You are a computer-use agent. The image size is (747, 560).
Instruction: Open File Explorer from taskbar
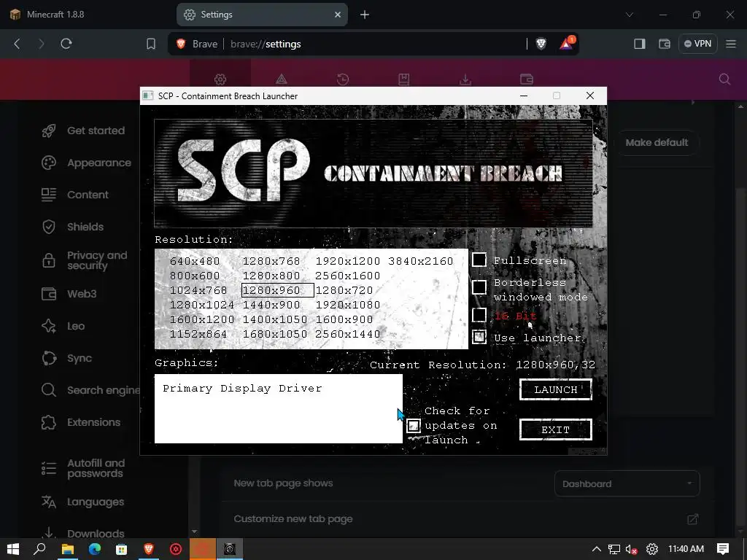click(67, 549)
